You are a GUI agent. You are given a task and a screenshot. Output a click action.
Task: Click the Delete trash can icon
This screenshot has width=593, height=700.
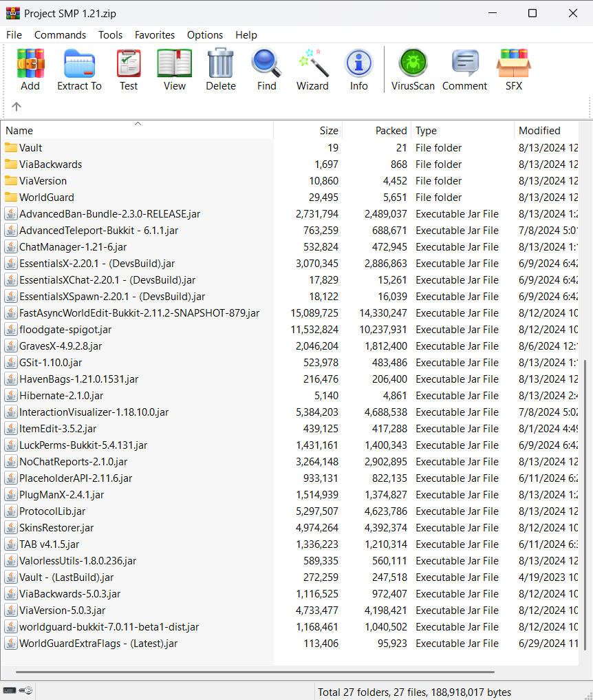[221, 63]
